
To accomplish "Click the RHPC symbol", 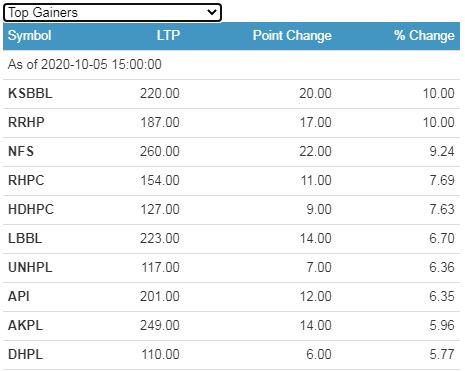I will point(26,180).
